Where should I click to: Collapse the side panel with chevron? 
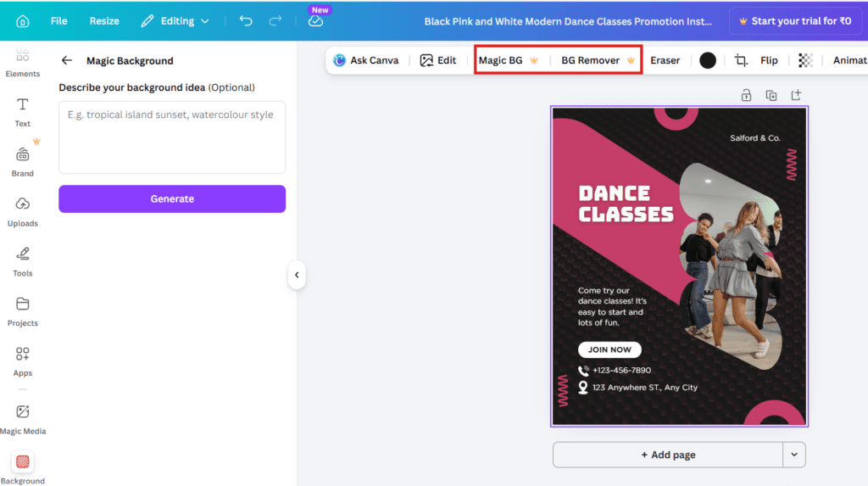coord(296,275)
